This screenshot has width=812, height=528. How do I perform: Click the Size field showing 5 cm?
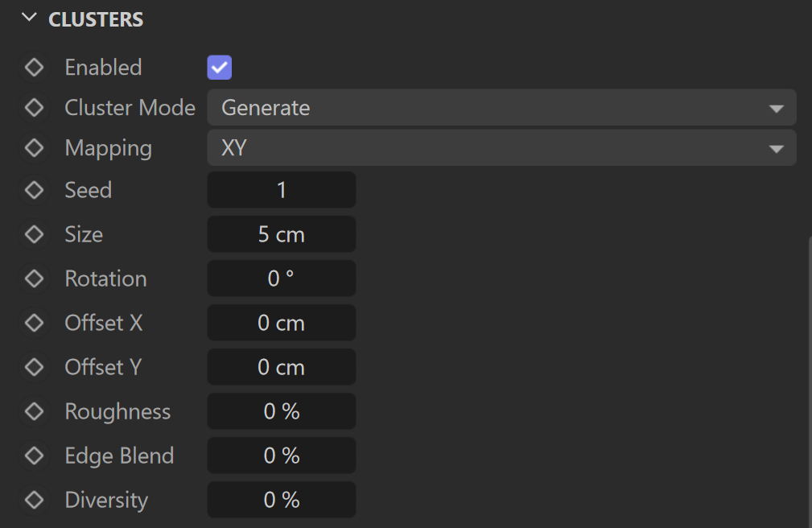pyautogui.click(x=281, y=234)
